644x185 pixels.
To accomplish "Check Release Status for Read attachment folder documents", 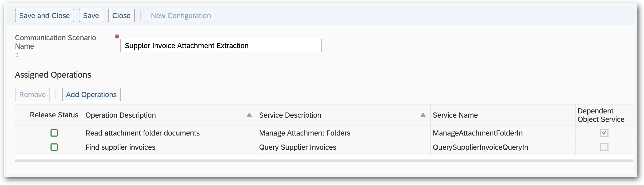I will coord(54,133).
